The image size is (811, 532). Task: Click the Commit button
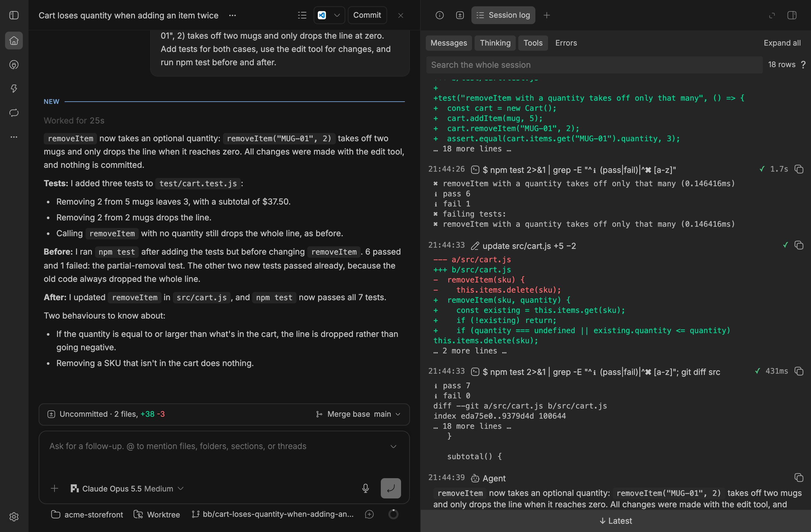point(367,15)
